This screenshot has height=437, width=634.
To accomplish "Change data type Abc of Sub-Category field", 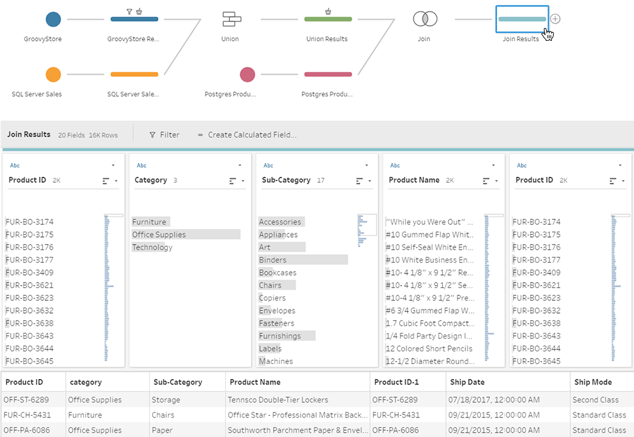I will [268, 165].
